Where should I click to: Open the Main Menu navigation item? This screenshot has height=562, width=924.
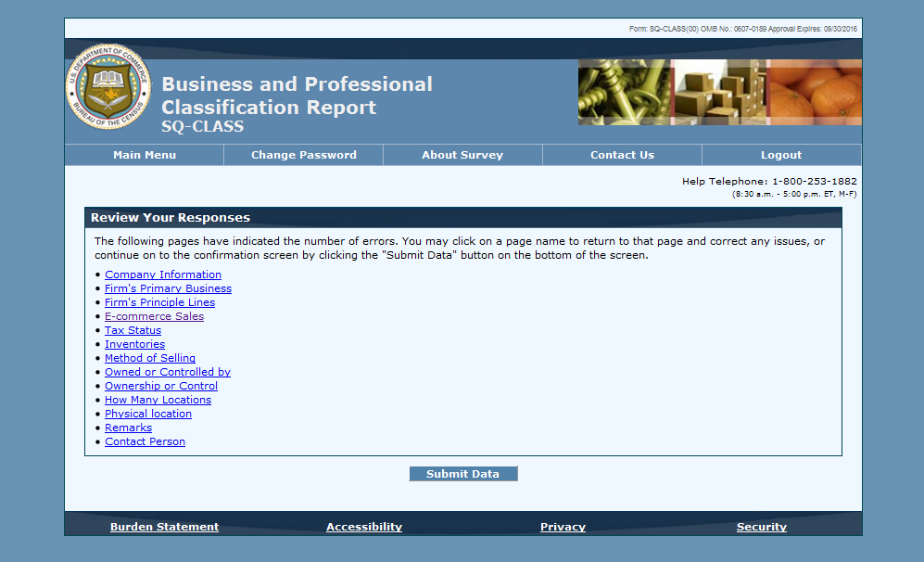click(144, 155)
